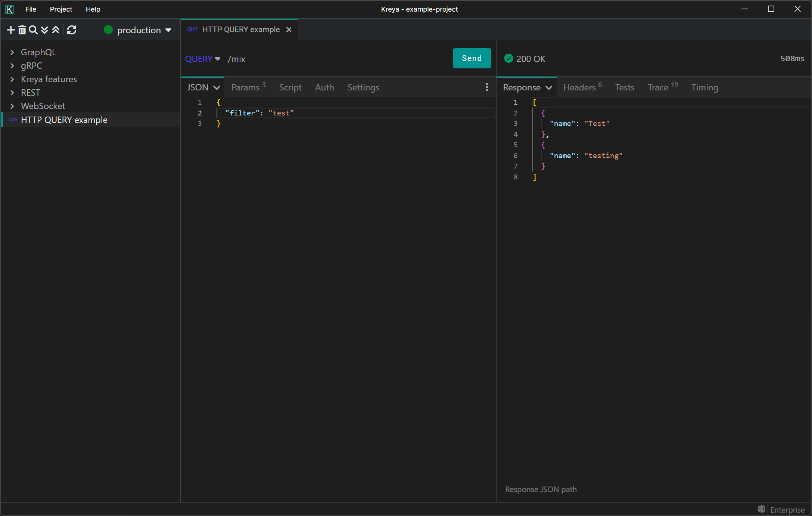Maximize the Kreya window
Screen dimensions: 812x516
click(771, 9)
